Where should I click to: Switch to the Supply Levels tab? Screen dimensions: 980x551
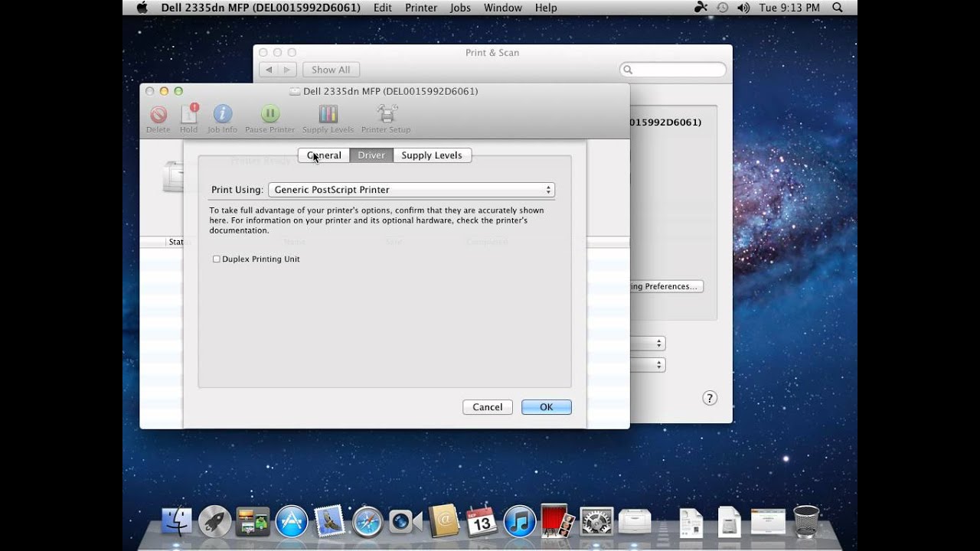[x=432, y=155]
